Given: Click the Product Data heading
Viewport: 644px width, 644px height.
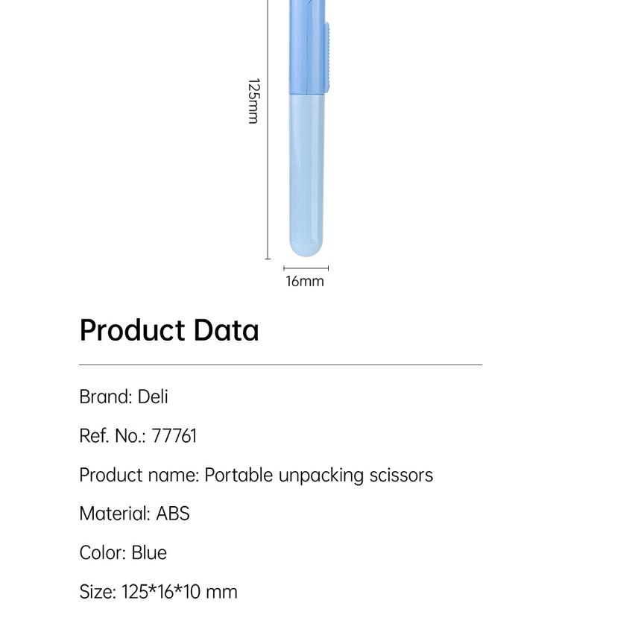Looking at the screenshot, I should (169, 330).
